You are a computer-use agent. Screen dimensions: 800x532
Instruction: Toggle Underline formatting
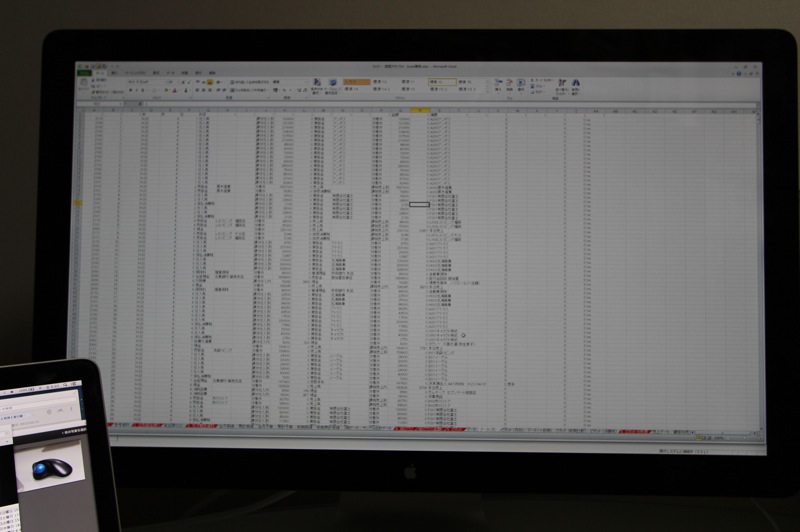tap(143, 90)
